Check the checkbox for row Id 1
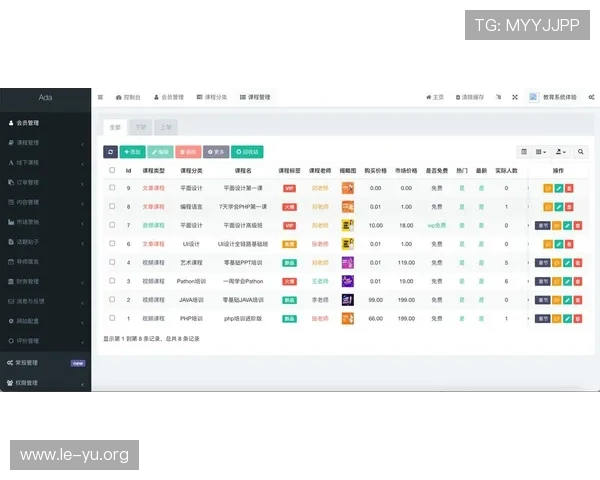This screenshot has width=600, height=480. pyautogui.click(x=112, y=318)
